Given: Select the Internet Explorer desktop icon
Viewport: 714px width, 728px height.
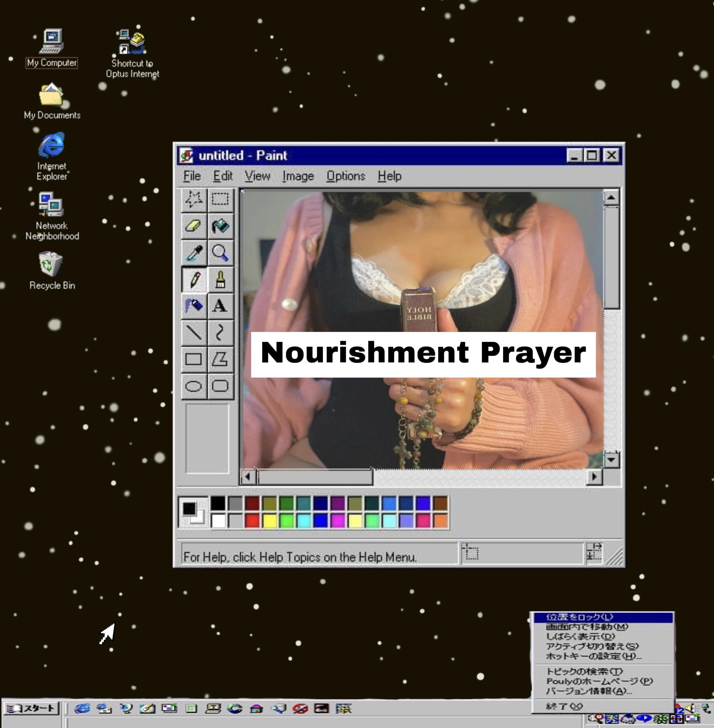Looking at the screenshot, I should [52, 156].
